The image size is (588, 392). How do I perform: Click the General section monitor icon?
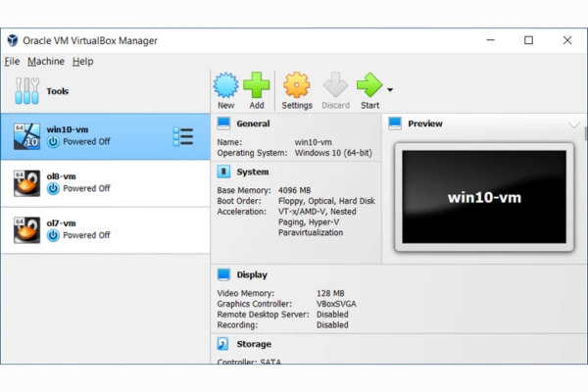click(223, 123)
